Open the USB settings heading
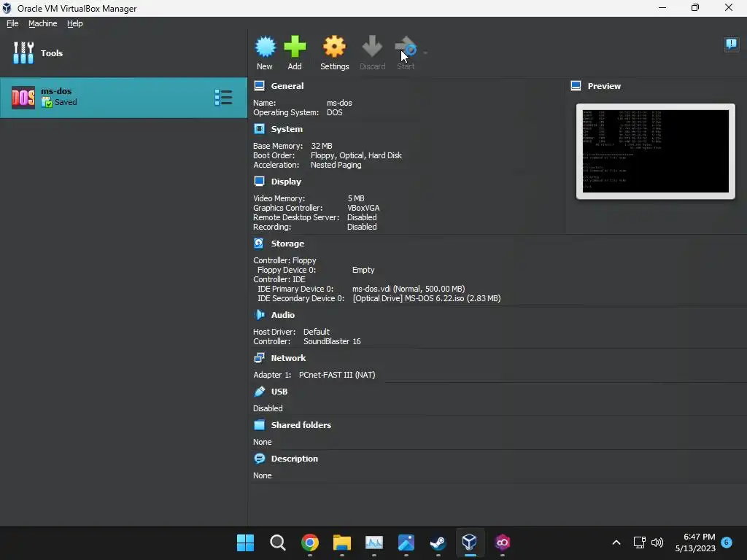Screen dimensions: 747x560 coord(279,392)
